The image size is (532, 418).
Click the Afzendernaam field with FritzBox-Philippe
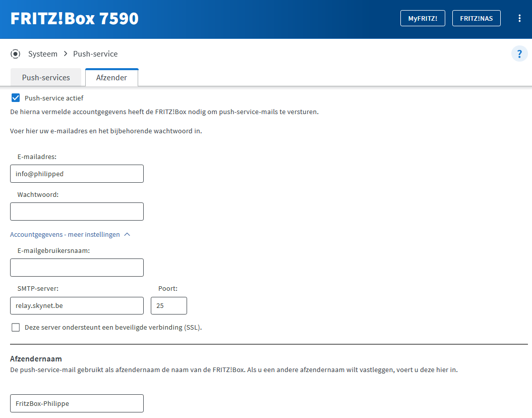77,403
